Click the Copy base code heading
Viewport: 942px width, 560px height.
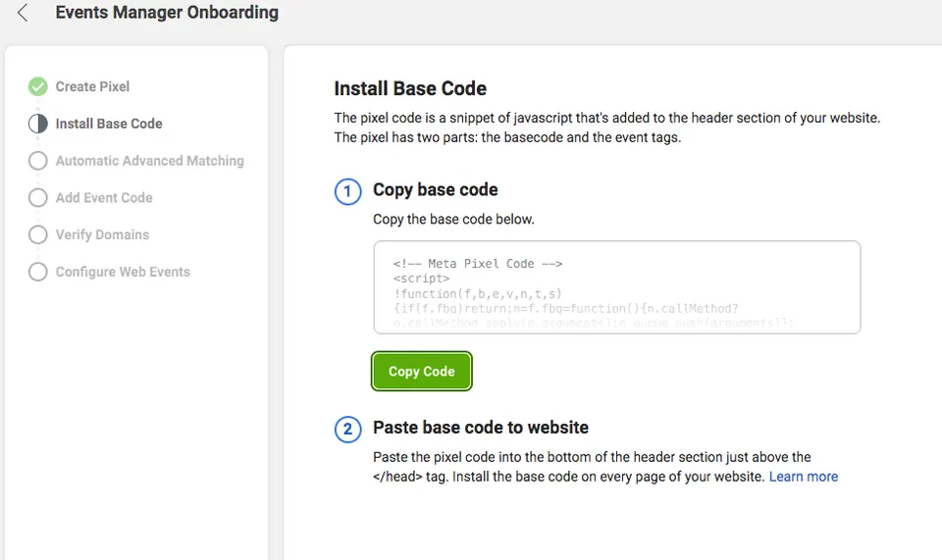coord(436,189)
